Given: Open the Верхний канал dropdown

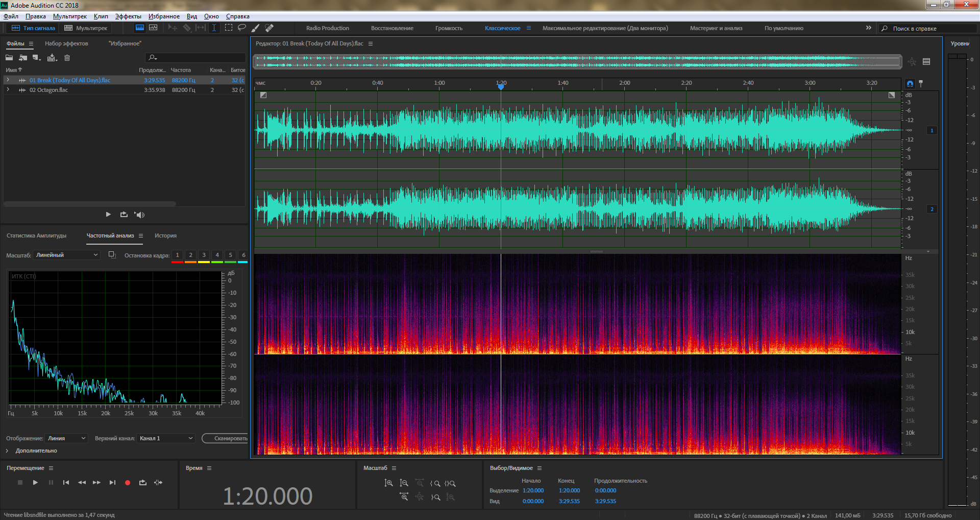Looking at the screenshot, I should (x=166, y=438).
